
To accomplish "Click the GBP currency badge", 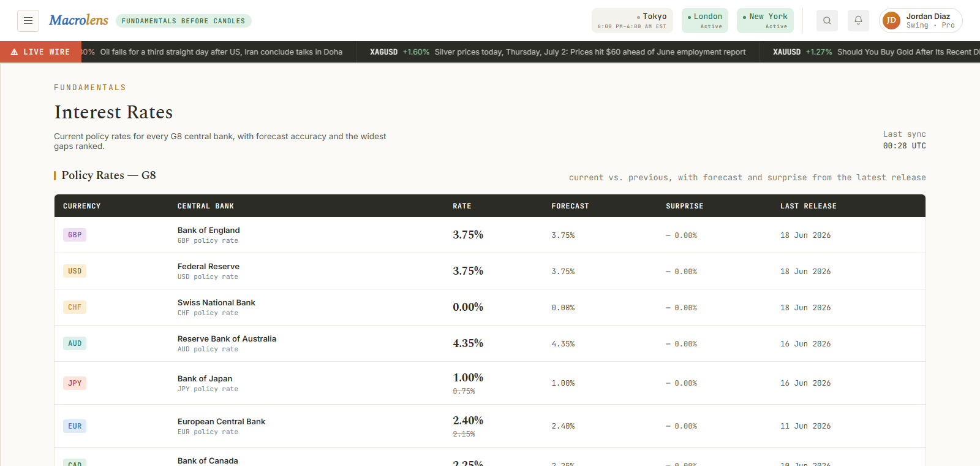I will coord(75,235).
